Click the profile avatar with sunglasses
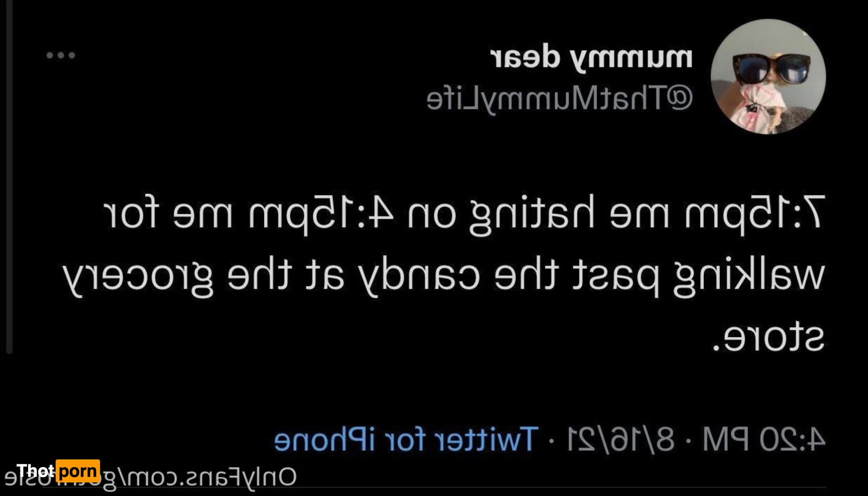This screenshot has width=868, height=496. pyautogui.click(x=768, y=76)
